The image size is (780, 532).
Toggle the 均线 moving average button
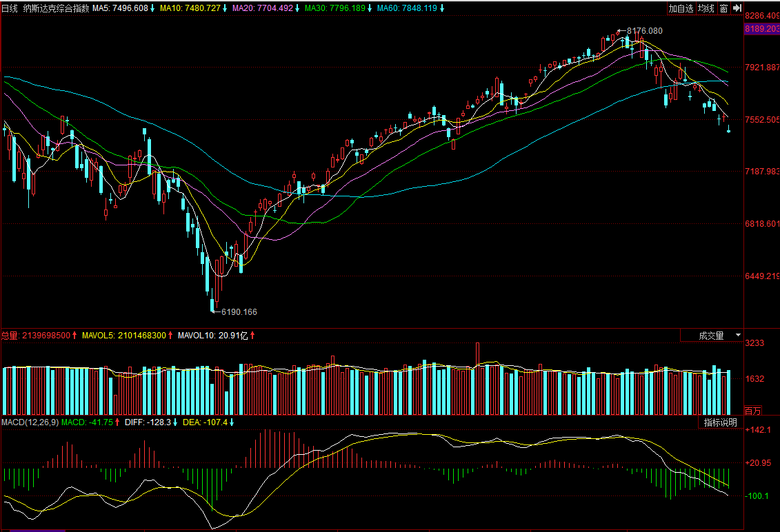[x=706, y=8]
